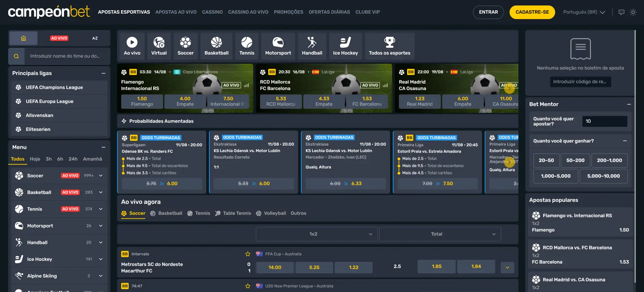The height and width of the screenshot is (292, 644).
Task: Open the CASSINO menu item
Action: click(x=212, y=12)
